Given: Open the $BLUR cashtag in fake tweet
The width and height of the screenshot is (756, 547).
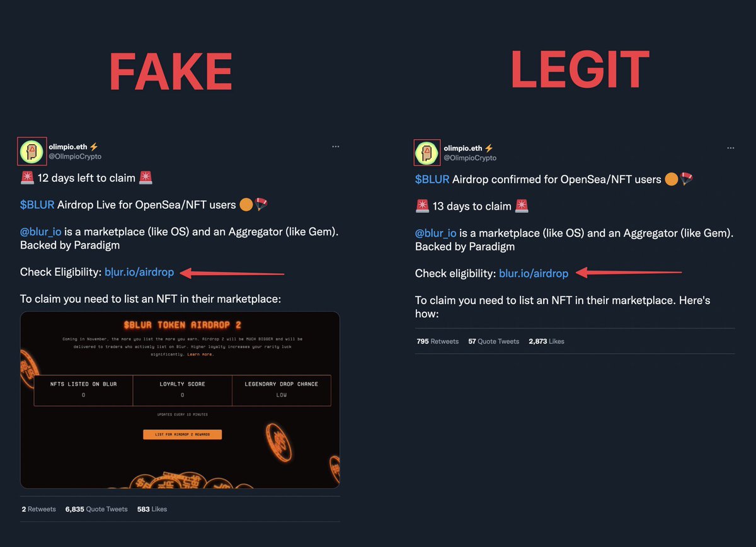Looking at the screenshot, I should click(37, 205).
